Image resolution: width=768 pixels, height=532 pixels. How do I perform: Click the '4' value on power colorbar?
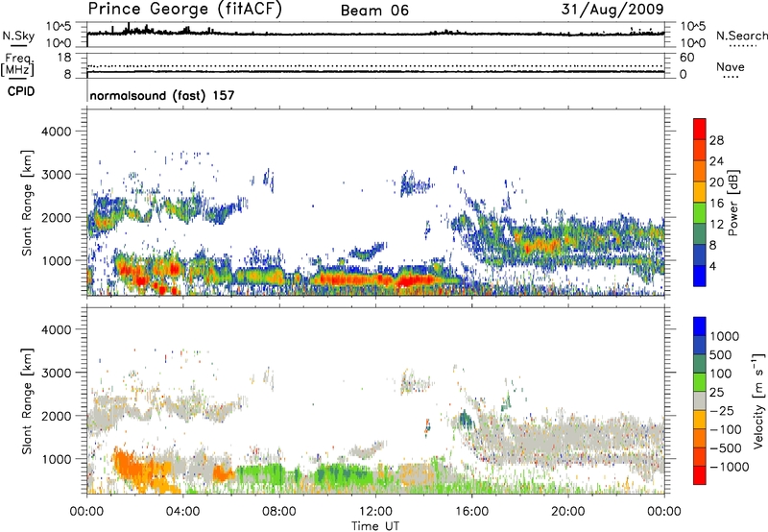tap(713, 266)
